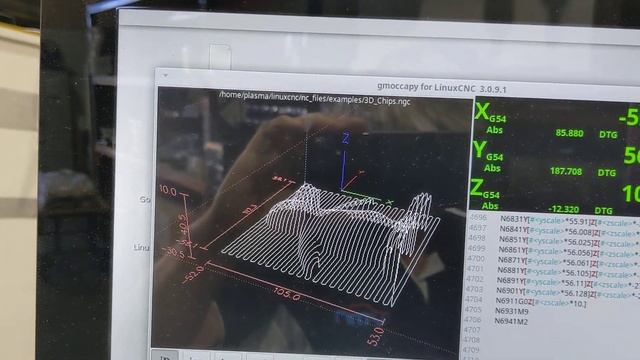Select G-code line N6911G0Z
The width and height of the screenshot is (640, 360).
[x=541, y=302]
